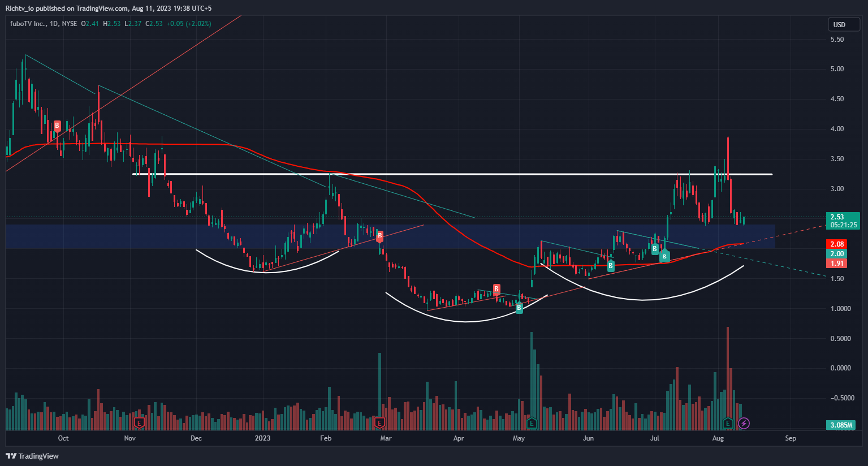This screenshot has height=466, width=868.
Task: Click the fuboTV Inc. symbol name
Action: [27, 24]
